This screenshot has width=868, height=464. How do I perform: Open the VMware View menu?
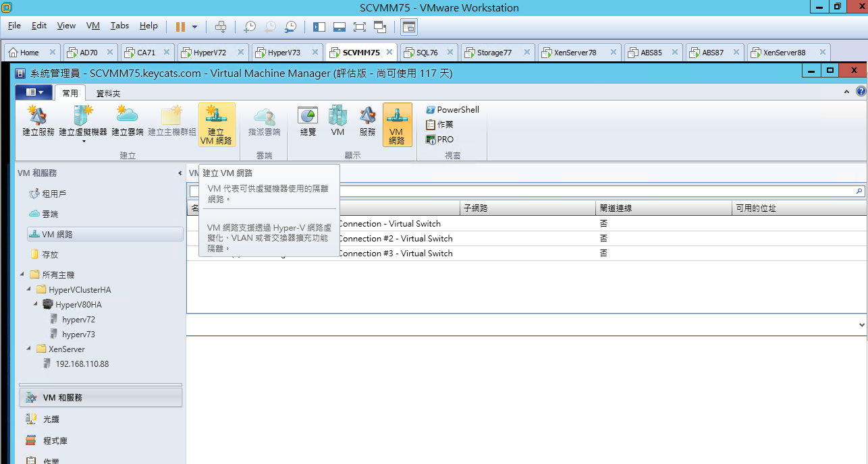[x=66, y=26]
